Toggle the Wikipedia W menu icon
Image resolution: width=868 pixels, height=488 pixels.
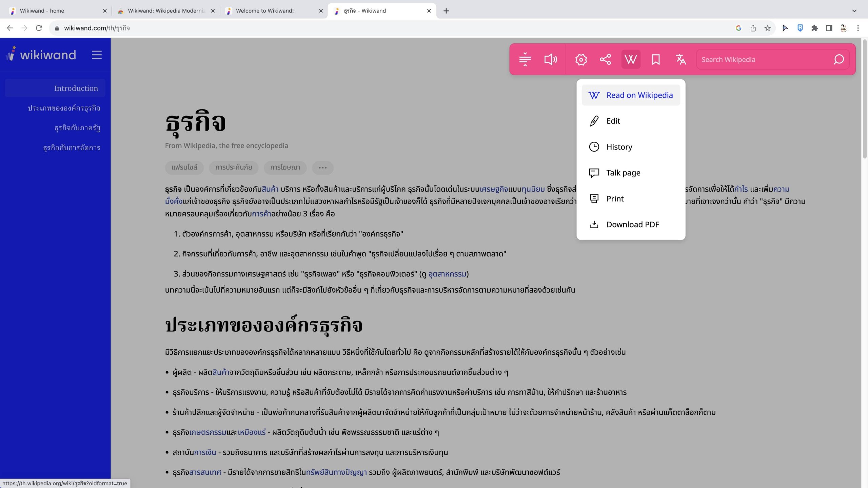[631, 59]
